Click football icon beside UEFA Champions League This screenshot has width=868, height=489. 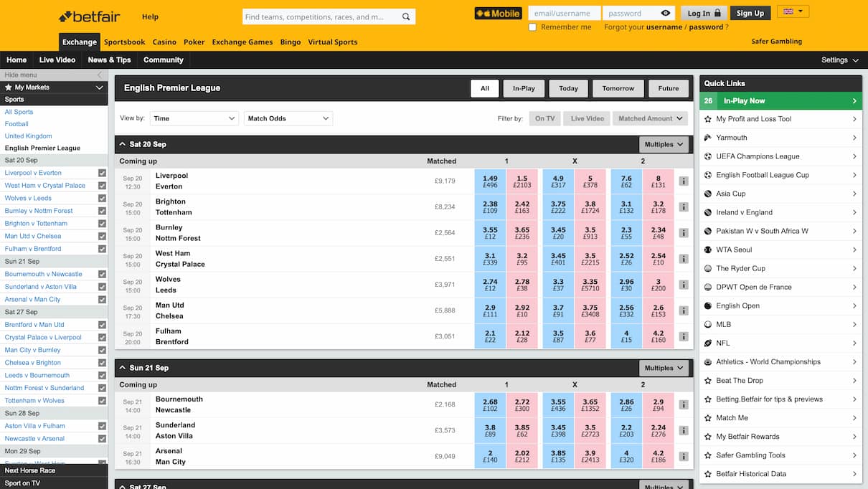point(708,156)
